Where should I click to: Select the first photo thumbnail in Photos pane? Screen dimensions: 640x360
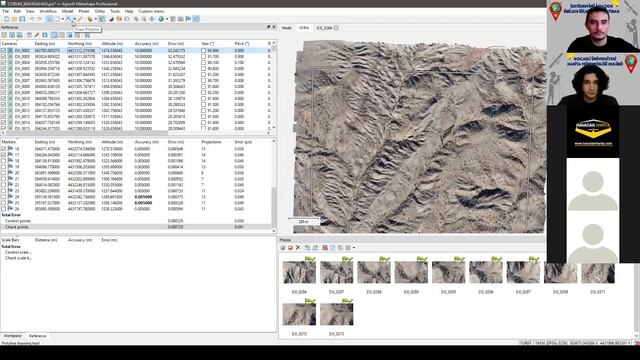coord(299,272)
